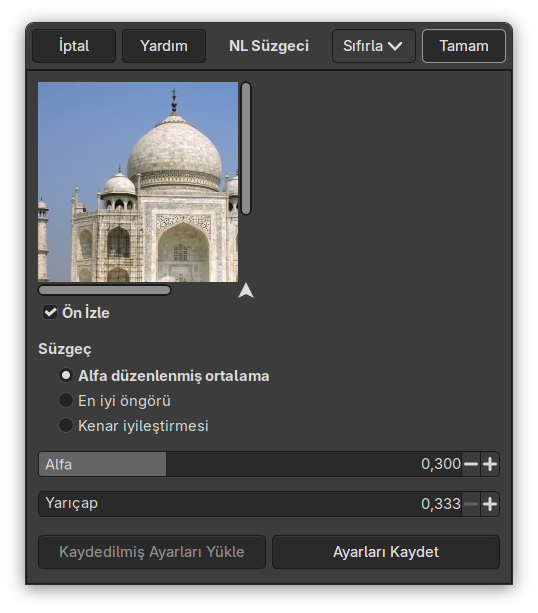538x613 pixels.
Task: Click inside the Alfa slider bar
Action: (x=250, y=464)
